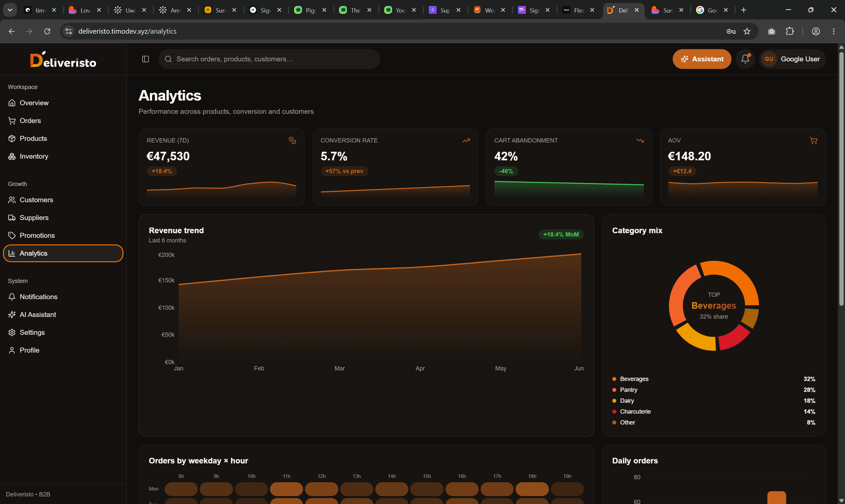Click the Profile person icon

point(12,350)
